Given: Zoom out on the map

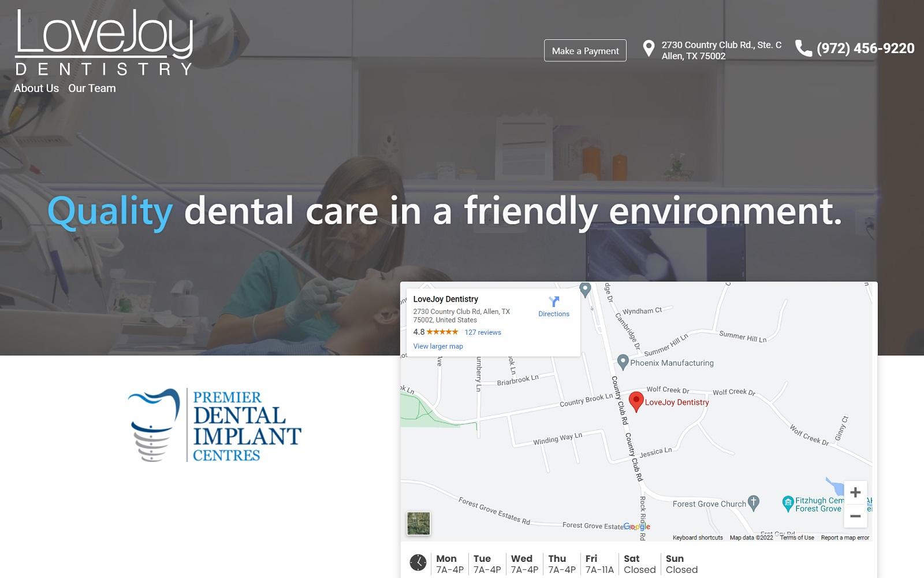Looking at the screenshot, I should coord(855,516).
